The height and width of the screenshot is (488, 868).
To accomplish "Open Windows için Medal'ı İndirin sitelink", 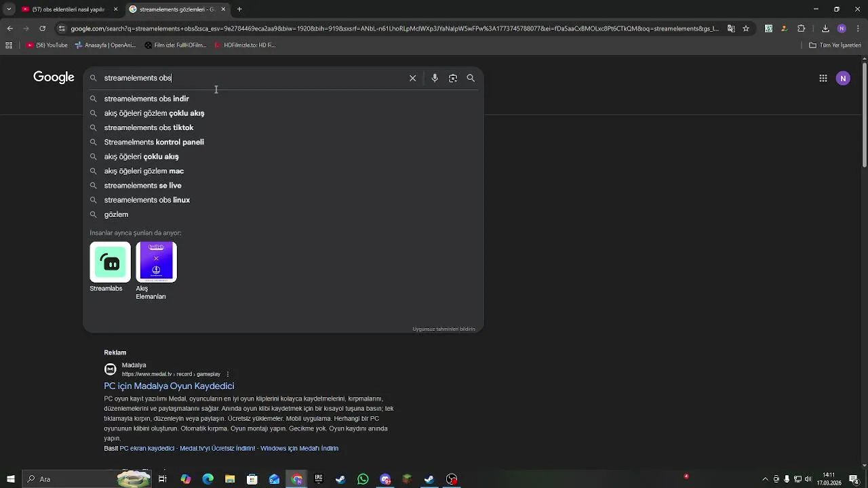I will point(299,449).
